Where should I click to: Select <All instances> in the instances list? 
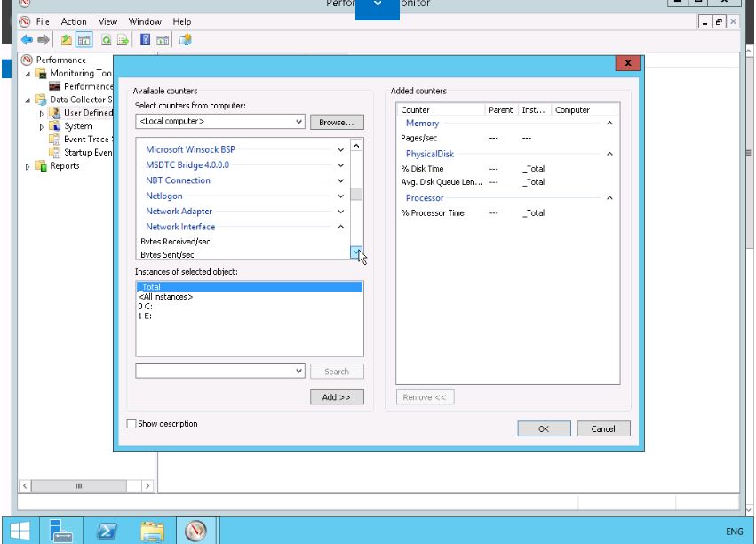tap(165, 297)
